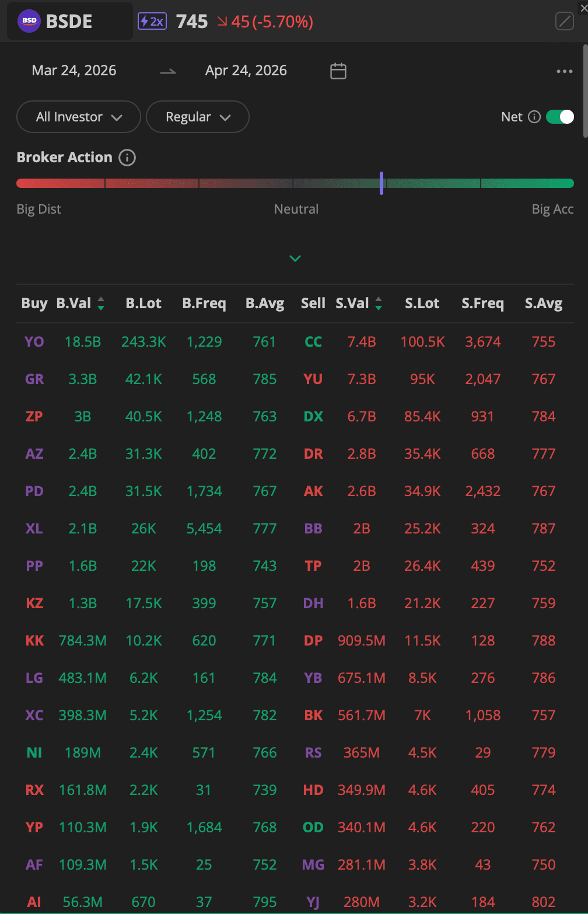Click the arrow between the two dates
Viewport: 588px width, 914px height.
167,71
